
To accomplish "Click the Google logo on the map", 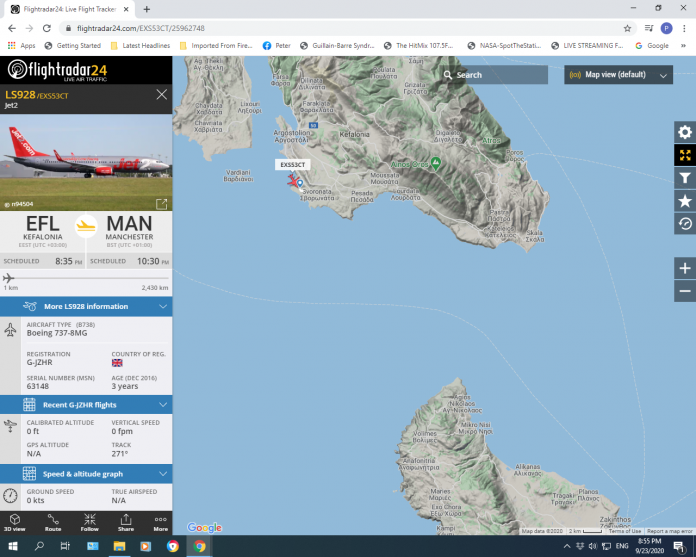I will coord(204,527).
